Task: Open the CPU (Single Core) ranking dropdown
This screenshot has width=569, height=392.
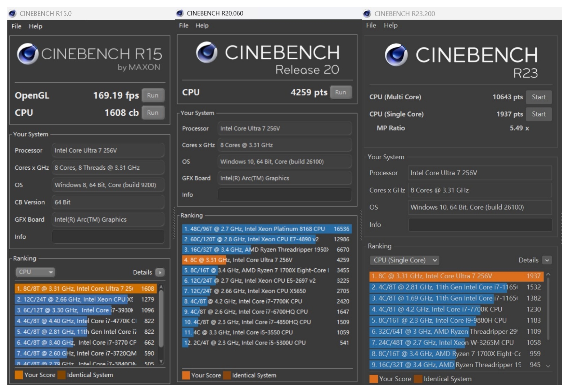Action: pos(404,260)
